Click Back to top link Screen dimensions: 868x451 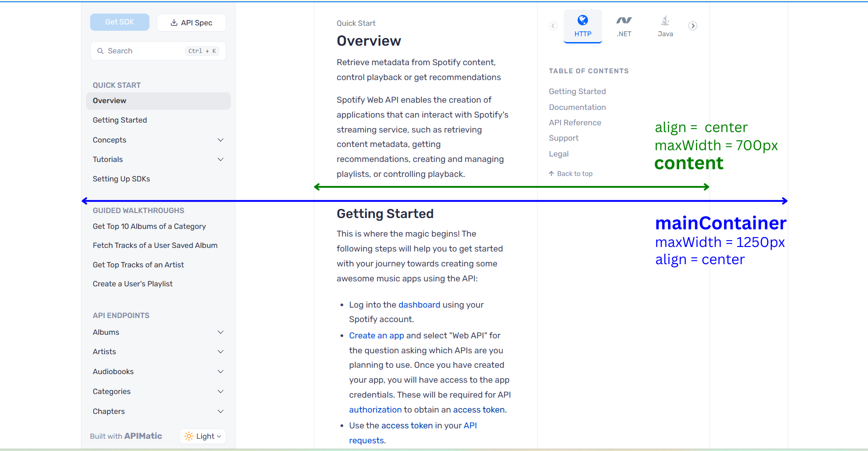click(x=571, y=174)
